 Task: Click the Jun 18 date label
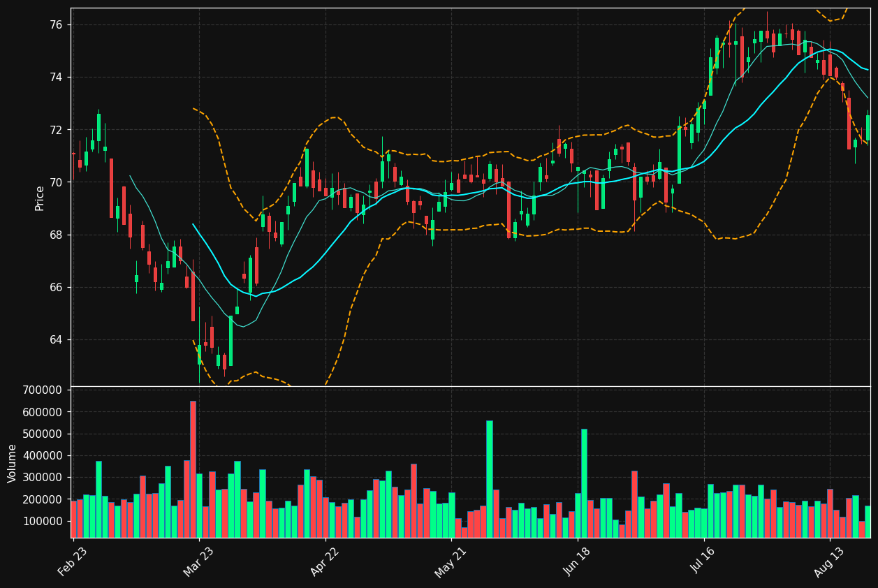pyautogui.click(x=577, y=561)
